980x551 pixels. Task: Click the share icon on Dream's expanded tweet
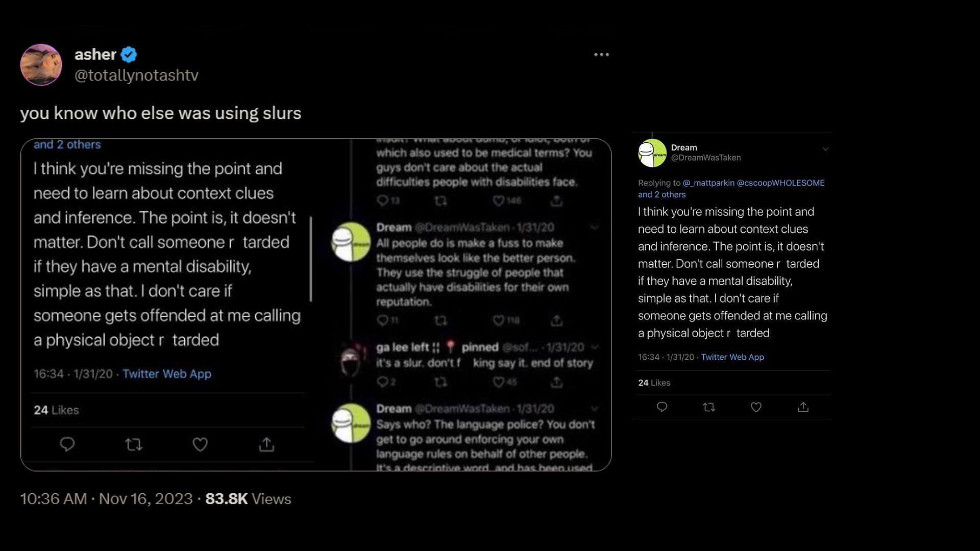pos(803,407)
